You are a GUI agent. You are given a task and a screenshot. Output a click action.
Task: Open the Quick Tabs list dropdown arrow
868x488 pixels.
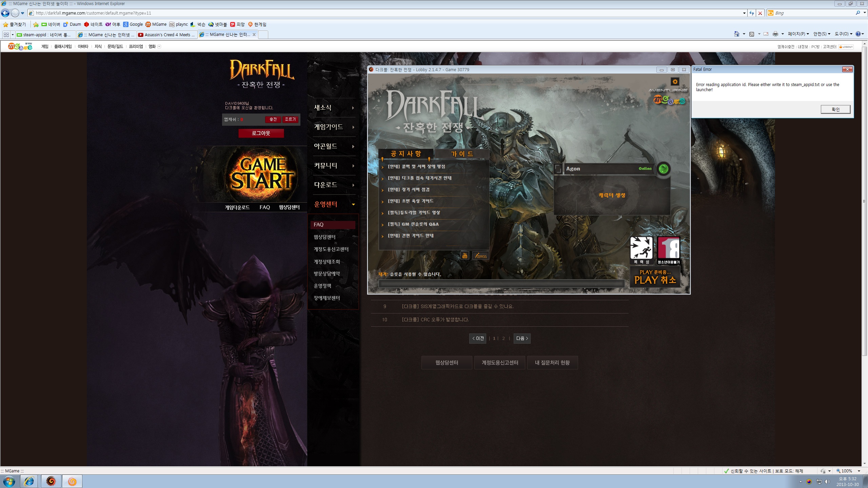click(13, 35)
